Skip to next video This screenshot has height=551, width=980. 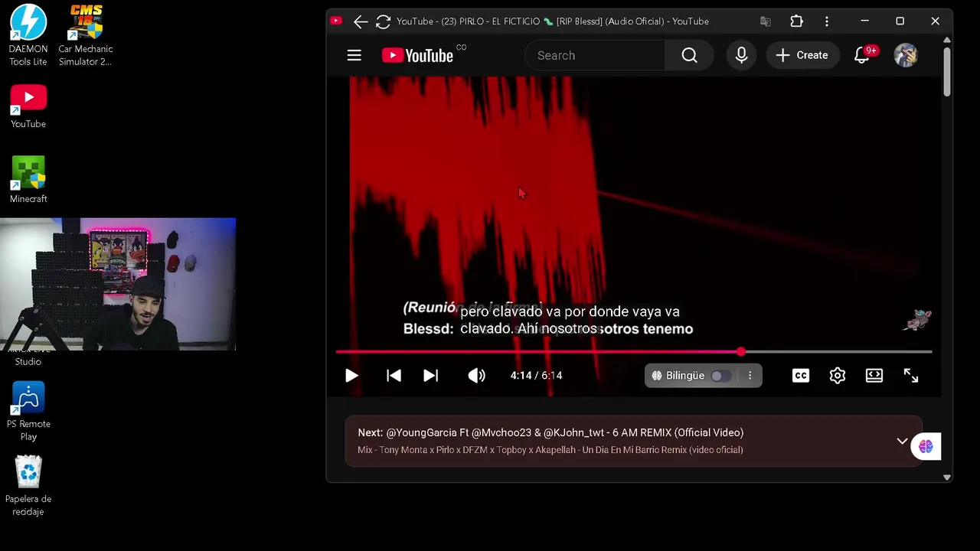[430, 376]
